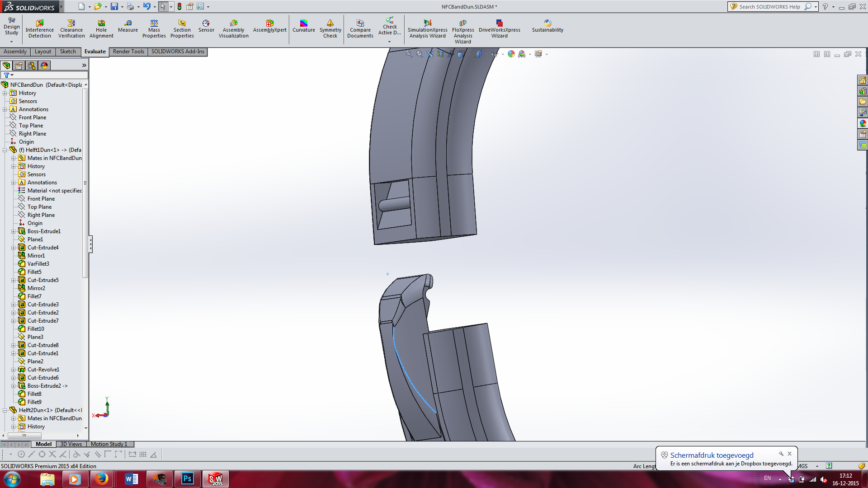Open the New document dropdown arrow
The height and width of the screenshot is (488, 868).
pos(90,7)
